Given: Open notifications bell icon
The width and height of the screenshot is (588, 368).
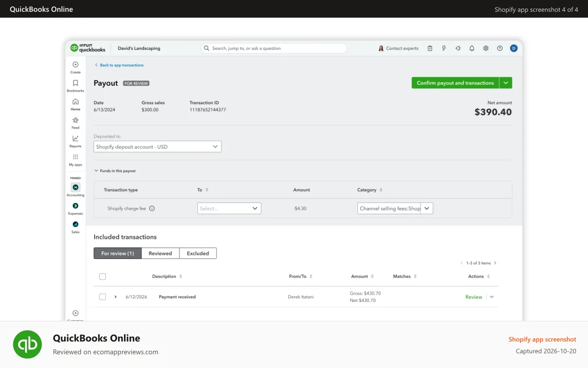Looking at the screenshot, I should (x=472, y=48).
